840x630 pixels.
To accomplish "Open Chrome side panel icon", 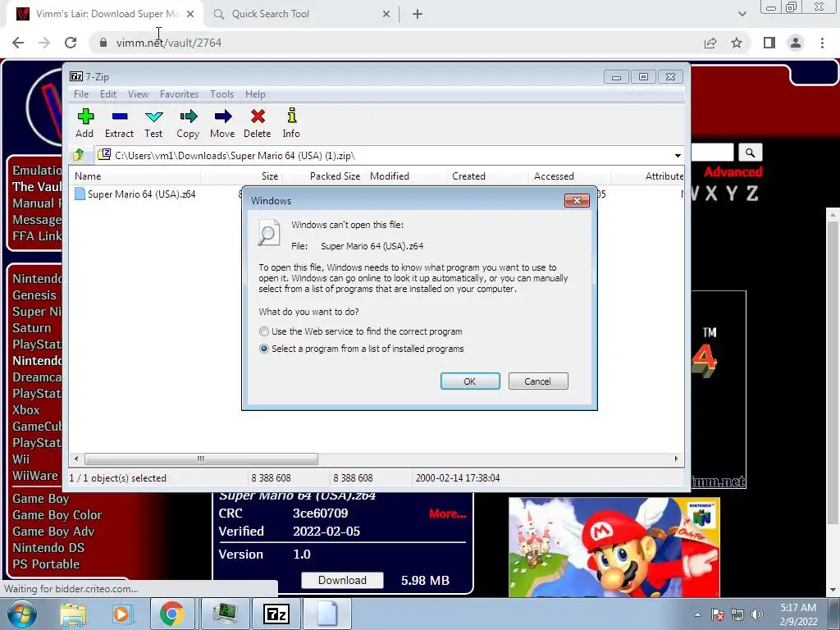I will (769, 43).
